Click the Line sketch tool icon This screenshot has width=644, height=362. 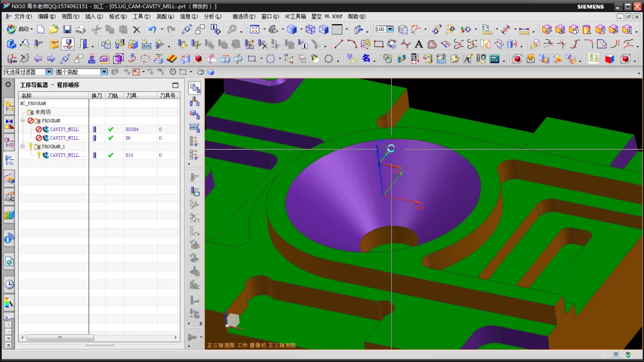pyautogui.click(x=339, y=44)
